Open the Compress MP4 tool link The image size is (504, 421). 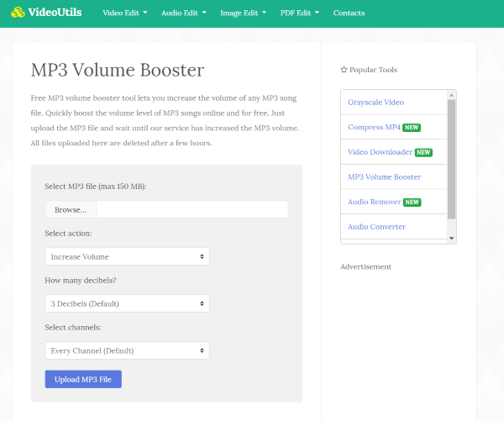[374, 127]
